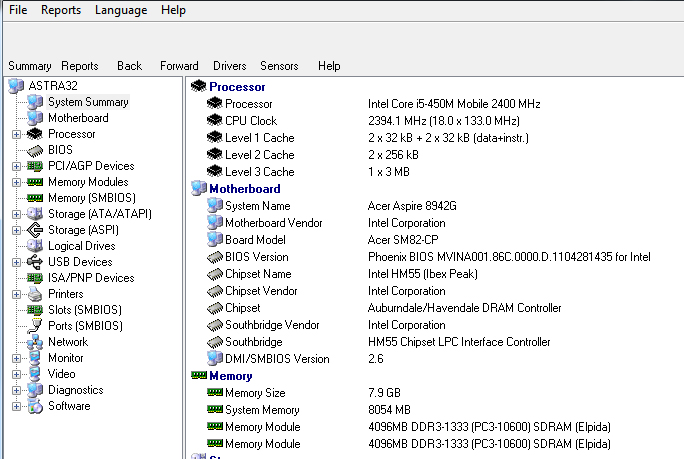Click the Level 3 Cache row label
Viewport: 684px width, 459px height.
[x=260, y=172]
